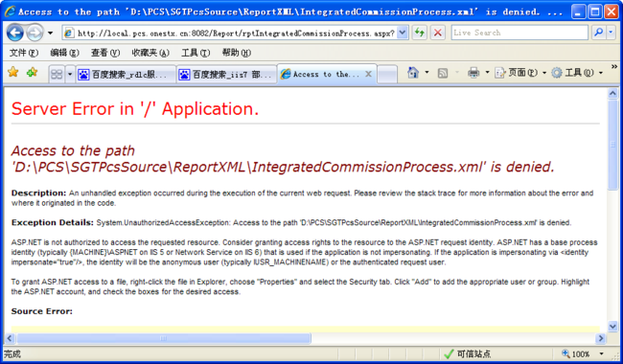Viewport: 623px width, 364px height.
Task: Open the 帮助(H) menu
Action: 237,53
